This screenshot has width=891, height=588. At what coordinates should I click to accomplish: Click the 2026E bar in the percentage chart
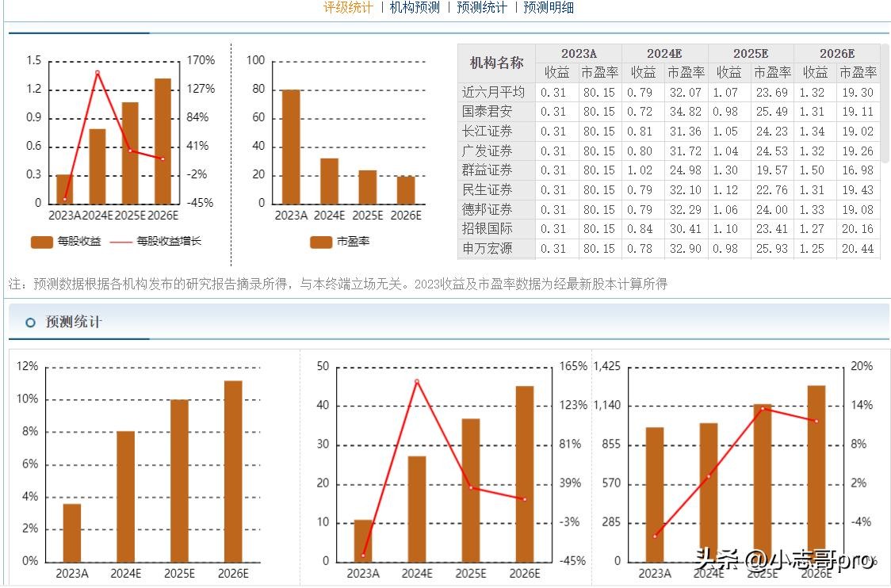click(233, 471)
